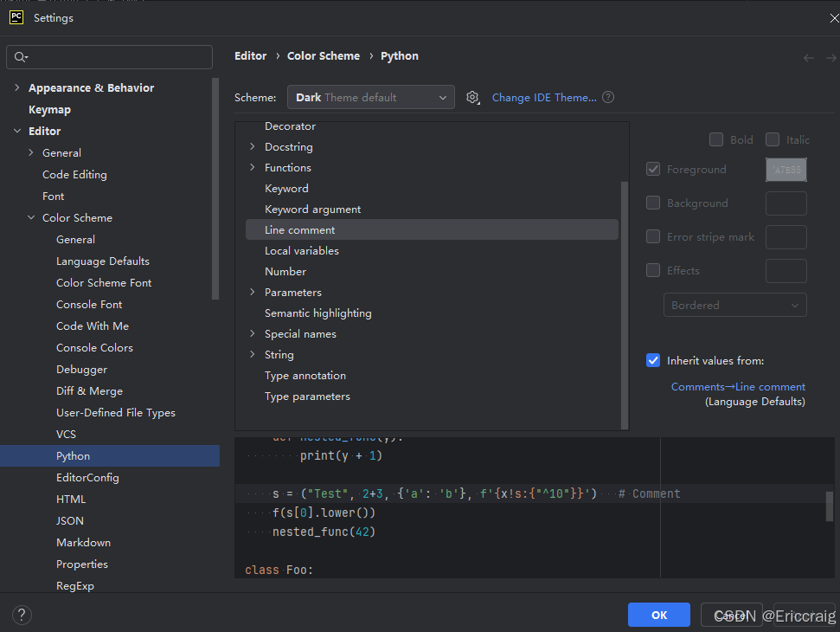Select Language Defaults under Color Scheme
Screen dimensions: 840x632
click(x=103, y=261)
